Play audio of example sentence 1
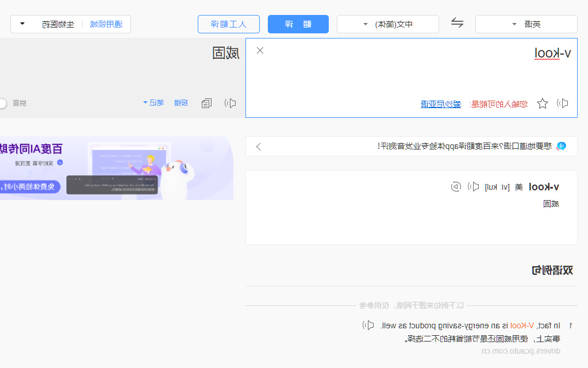588x368 pixels. (368, 325)
